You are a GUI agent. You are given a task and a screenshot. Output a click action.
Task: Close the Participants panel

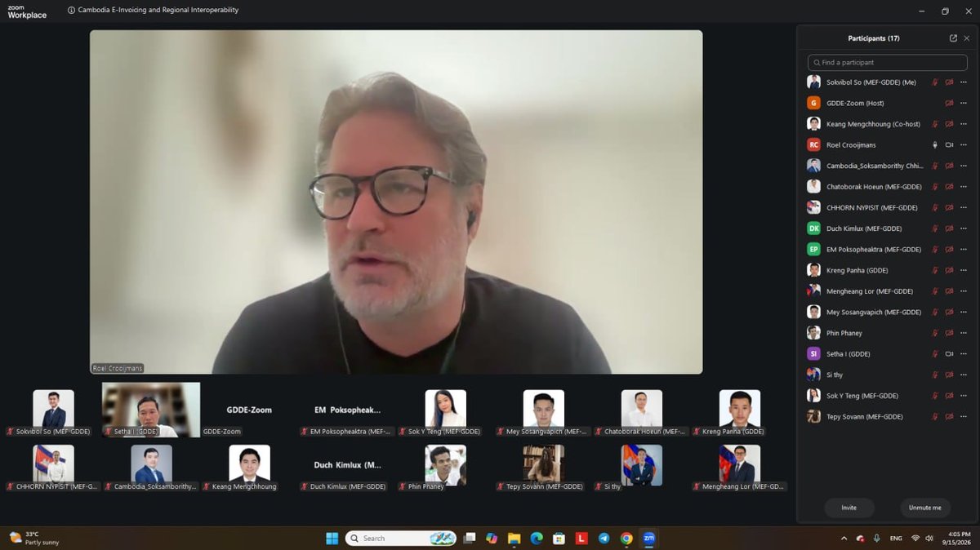click(x=967, y=38)
